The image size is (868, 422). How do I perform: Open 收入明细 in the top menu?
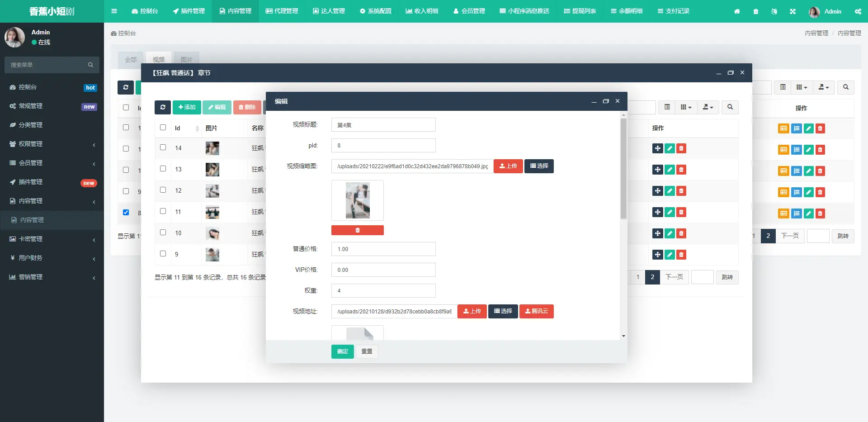coord(422,11)
